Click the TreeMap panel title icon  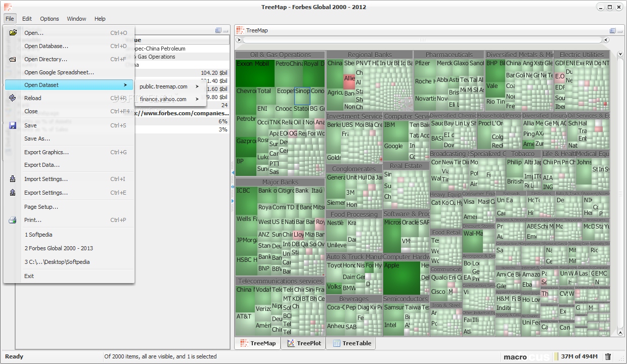coord(240,30)
